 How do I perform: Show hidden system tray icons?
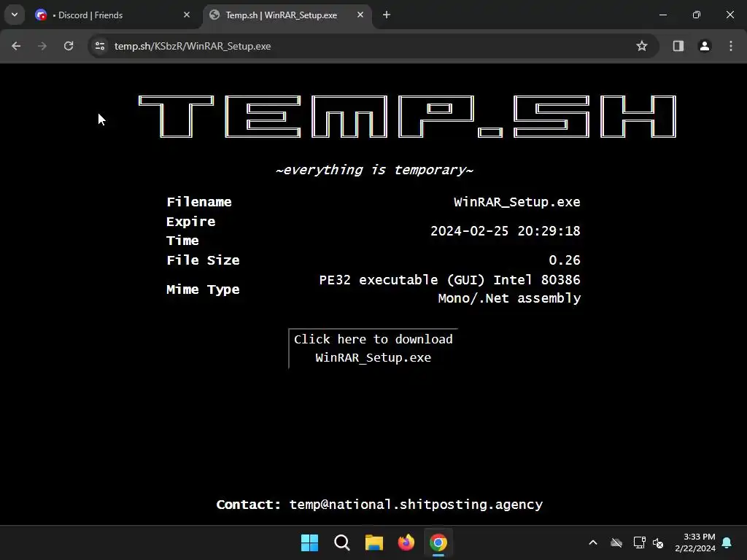[593, 542]
